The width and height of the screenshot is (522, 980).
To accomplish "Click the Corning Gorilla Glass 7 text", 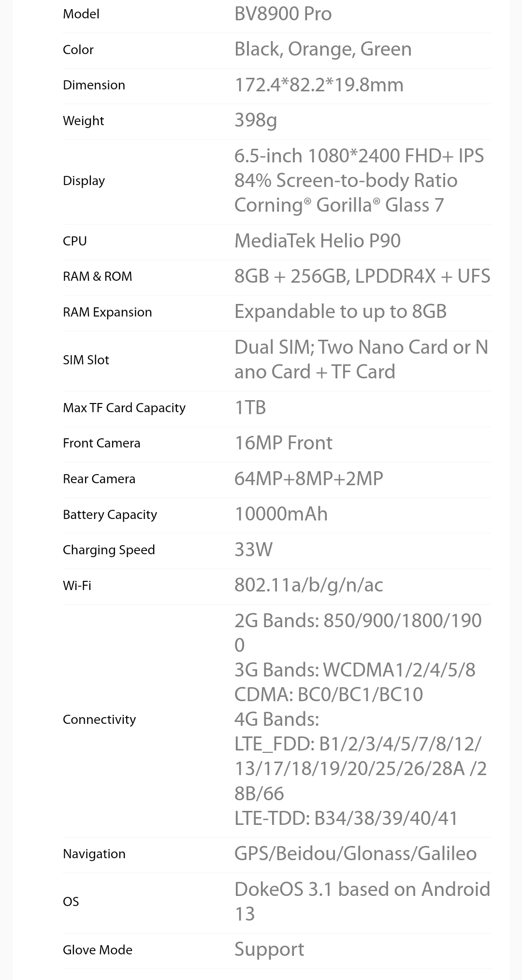I will tap(339, 205).
